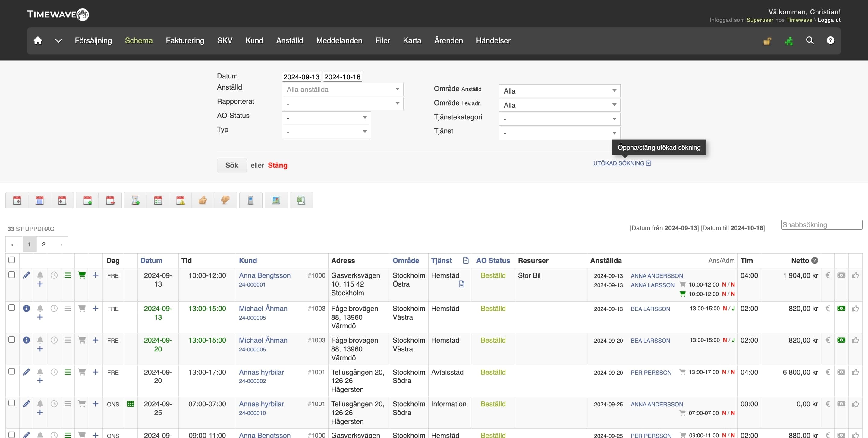Click the mobile phone toolbar icon
The image size is (868, 438).
click(251, 200)
